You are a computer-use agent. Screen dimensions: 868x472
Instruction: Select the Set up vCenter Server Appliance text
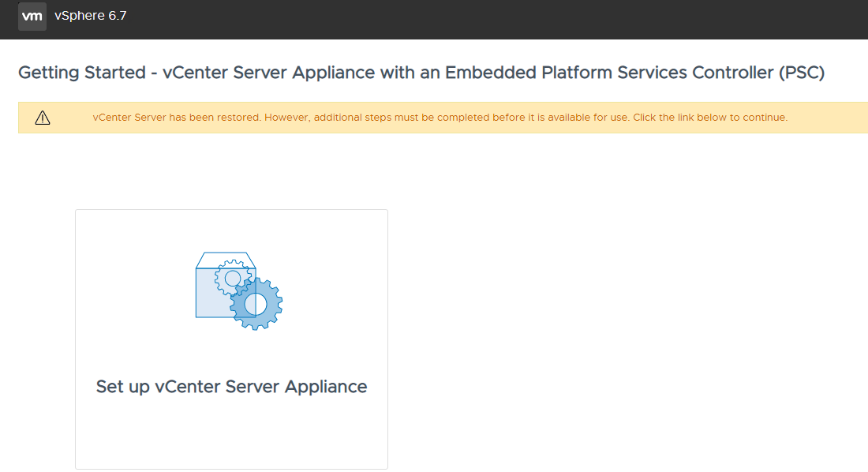click(x=231, y=386)
